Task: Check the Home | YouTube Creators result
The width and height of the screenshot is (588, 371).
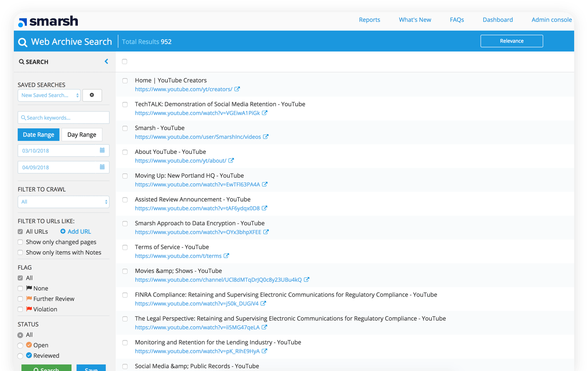Action: click(x=125, y=80)
